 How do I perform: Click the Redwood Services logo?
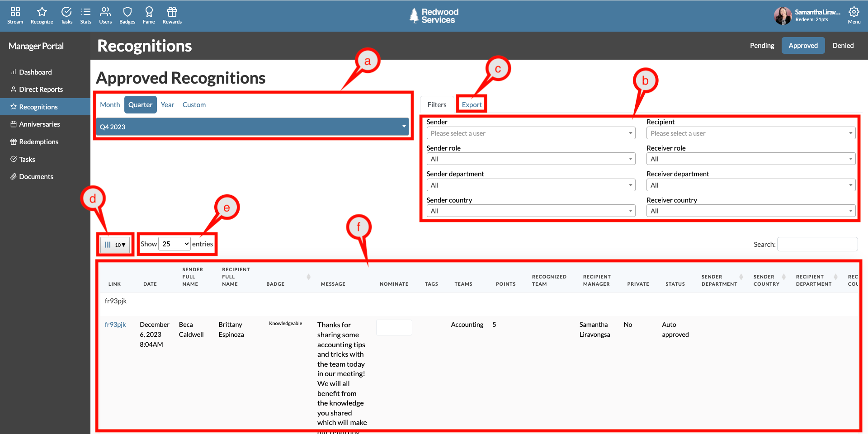coord(434,16)
